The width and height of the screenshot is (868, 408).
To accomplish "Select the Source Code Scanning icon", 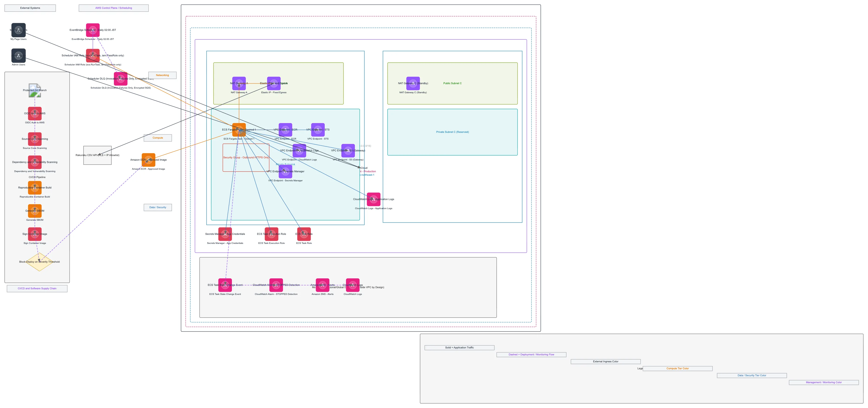I will (x=35, y=139).
